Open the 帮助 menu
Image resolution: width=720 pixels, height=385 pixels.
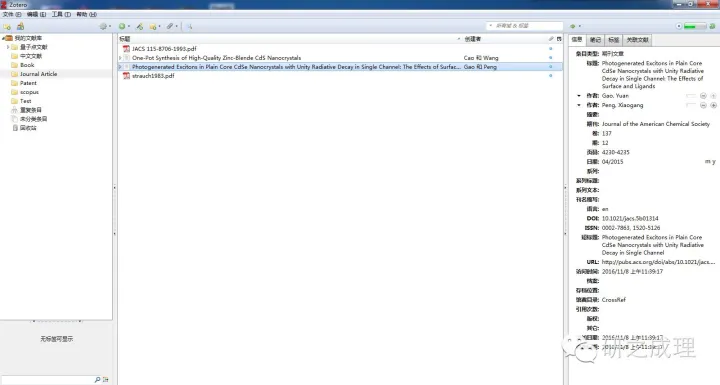86,14
